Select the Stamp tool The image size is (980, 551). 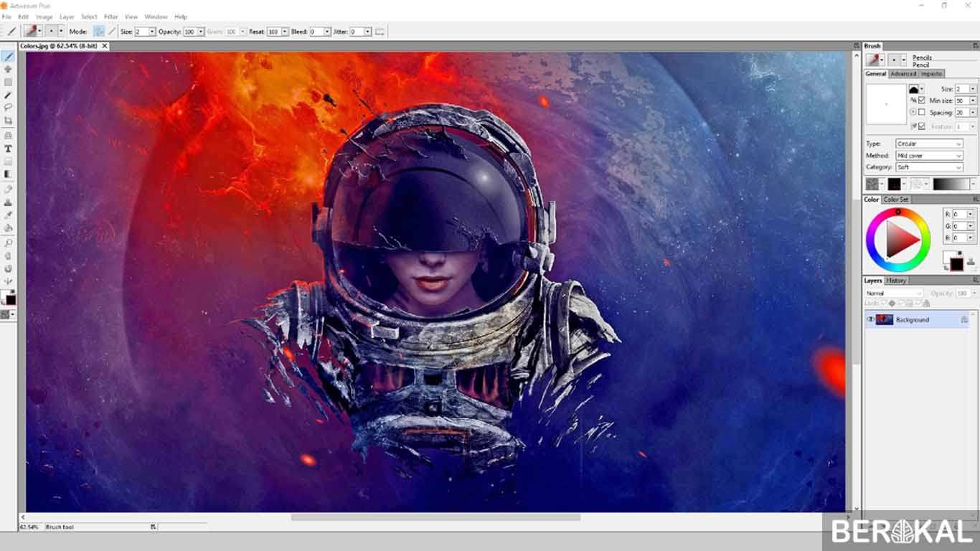(x=8, y=202)
